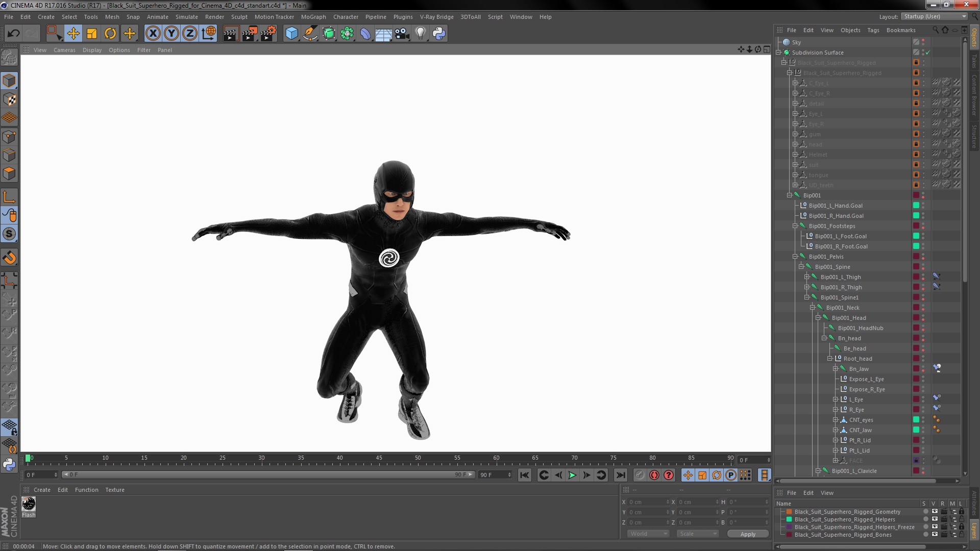The height and width of the screenshot is (551, 980).
Task: Toggle Z axis lock icon
Action: (190, 34)
